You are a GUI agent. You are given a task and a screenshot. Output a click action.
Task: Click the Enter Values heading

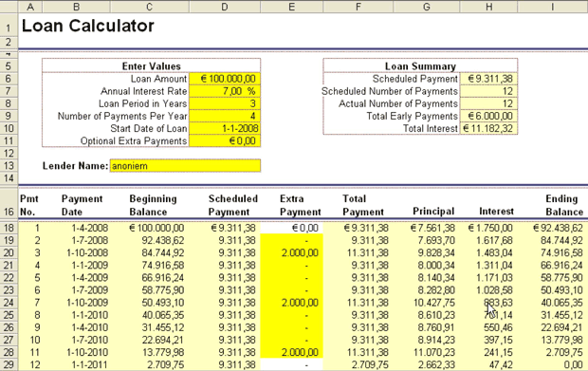(x=151, y=66)
